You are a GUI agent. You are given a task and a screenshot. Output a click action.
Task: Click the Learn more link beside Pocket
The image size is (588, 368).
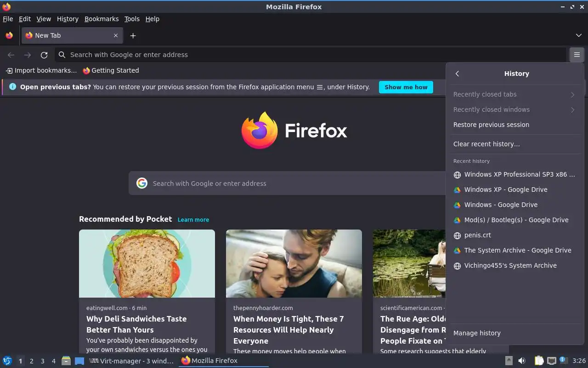193,220
